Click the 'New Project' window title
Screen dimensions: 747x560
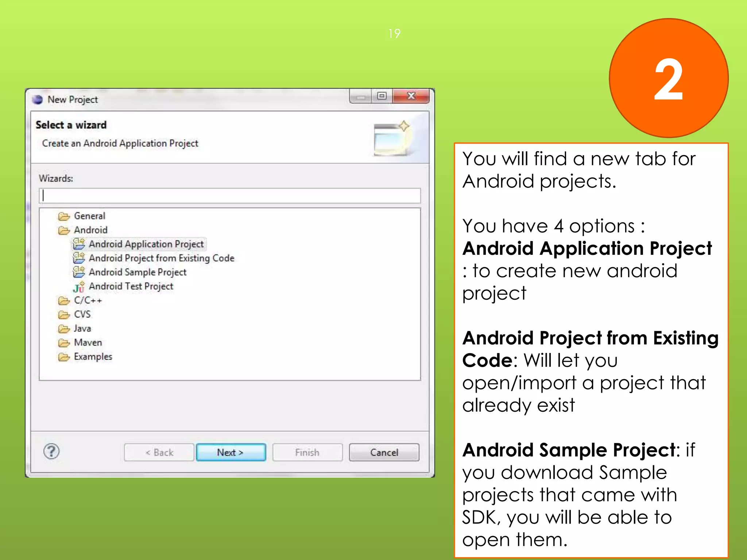[73, 100]
